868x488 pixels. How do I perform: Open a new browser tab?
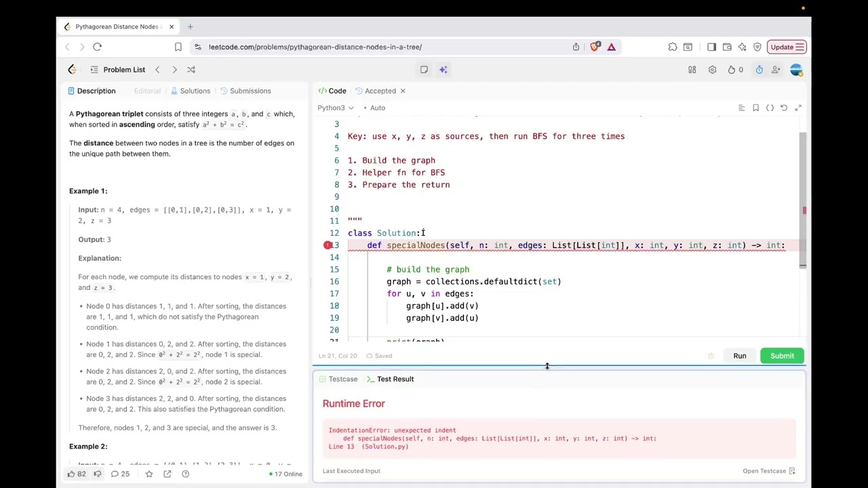click(x=190, y=26)
